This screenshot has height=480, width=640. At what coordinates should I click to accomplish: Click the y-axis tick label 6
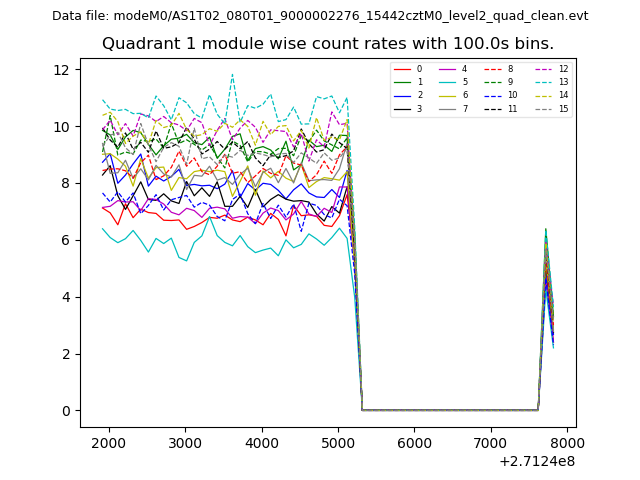[64, 240]
